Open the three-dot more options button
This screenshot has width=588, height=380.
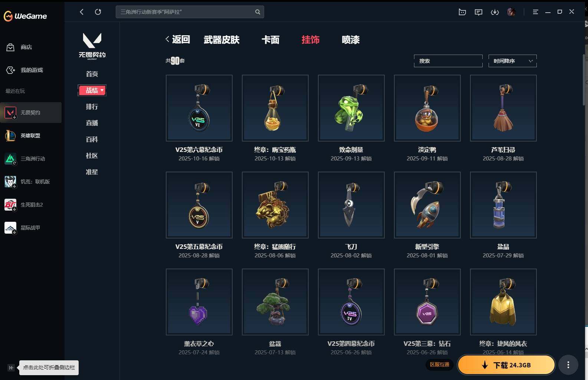[x=568, y=365]
